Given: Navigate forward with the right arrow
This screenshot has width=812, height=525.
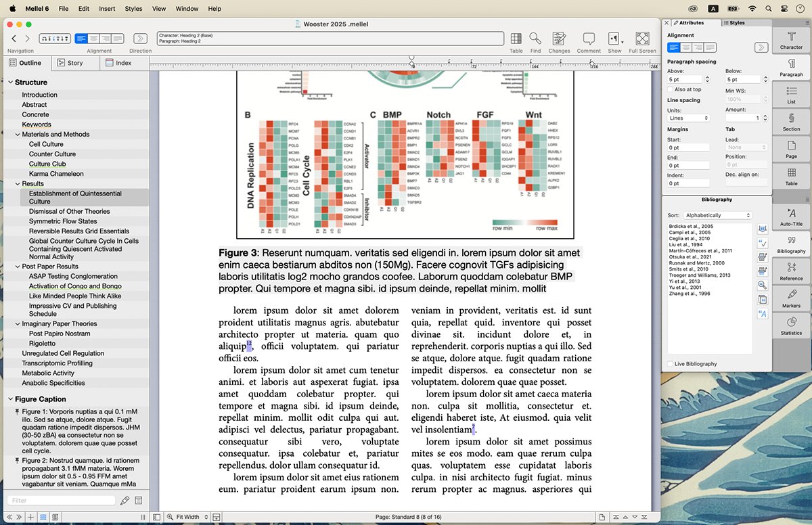Looking at the screenshot, I should 27,39.
